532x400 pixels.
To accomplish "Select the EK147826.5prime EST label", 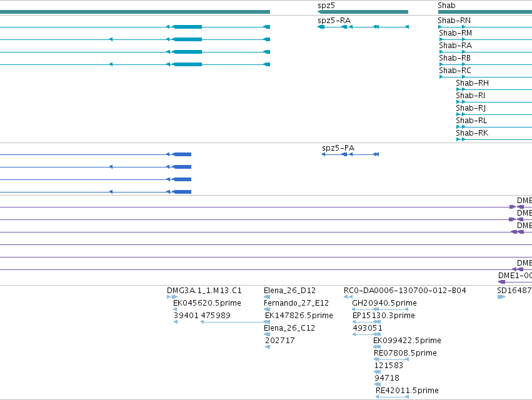I will pos(299,316).
